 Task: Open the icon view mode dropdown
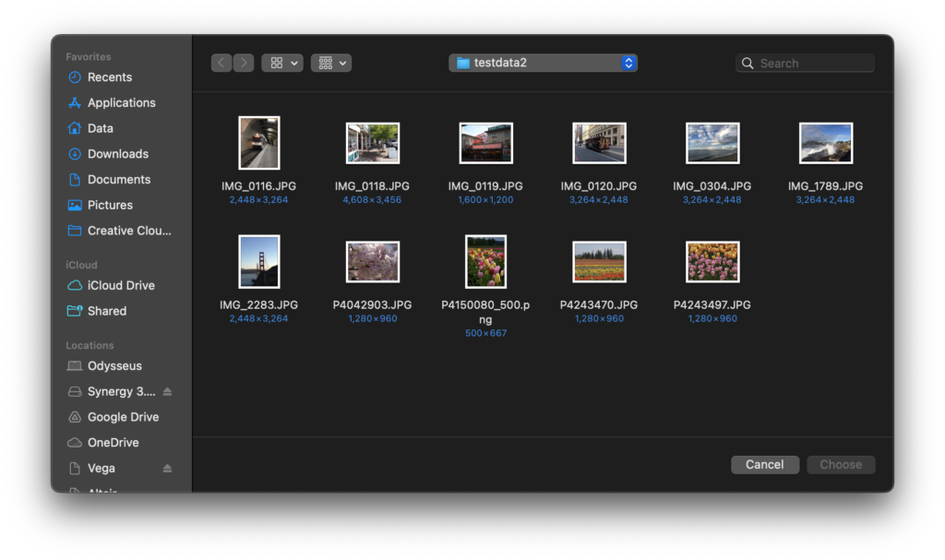282,63
